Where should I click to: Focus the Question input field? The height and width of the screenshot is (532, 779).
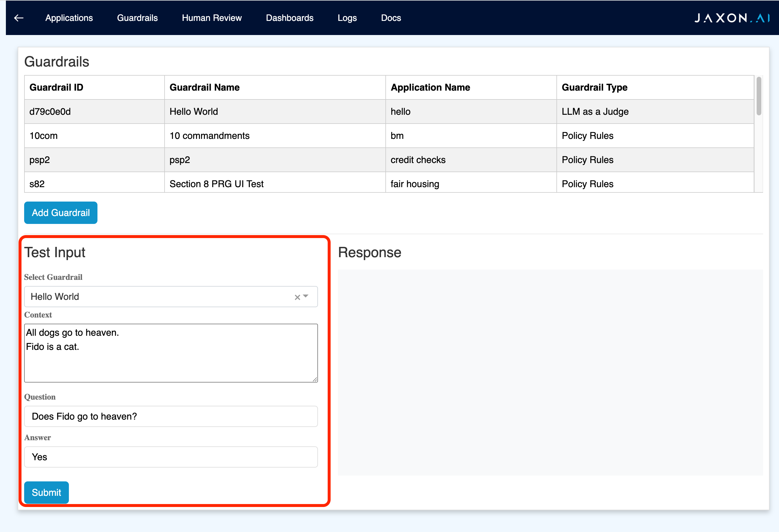click(x=171, y=416)
